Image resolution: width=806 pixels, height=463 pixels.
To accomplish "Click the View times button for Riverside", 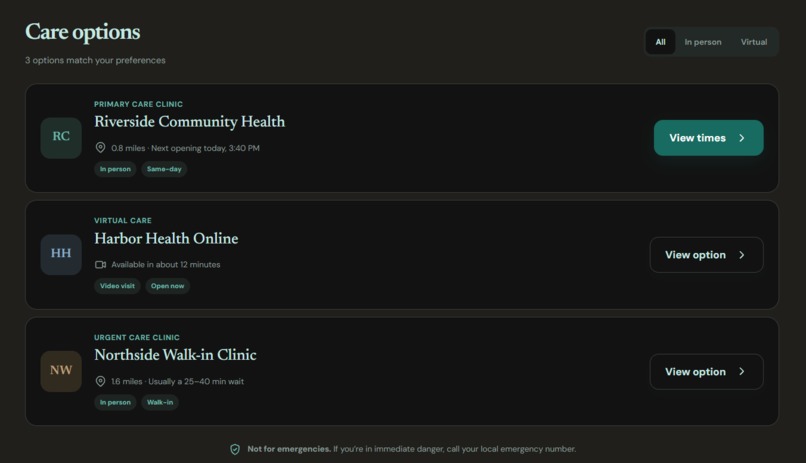I will click(708, 138).
